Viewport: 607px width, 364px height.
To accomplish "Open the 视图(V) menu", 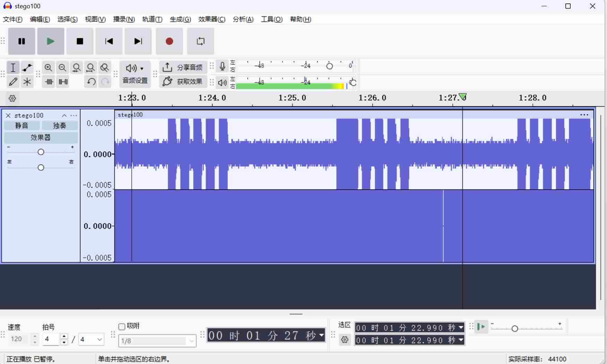I will pyautogui.click(x=95, y=19).
